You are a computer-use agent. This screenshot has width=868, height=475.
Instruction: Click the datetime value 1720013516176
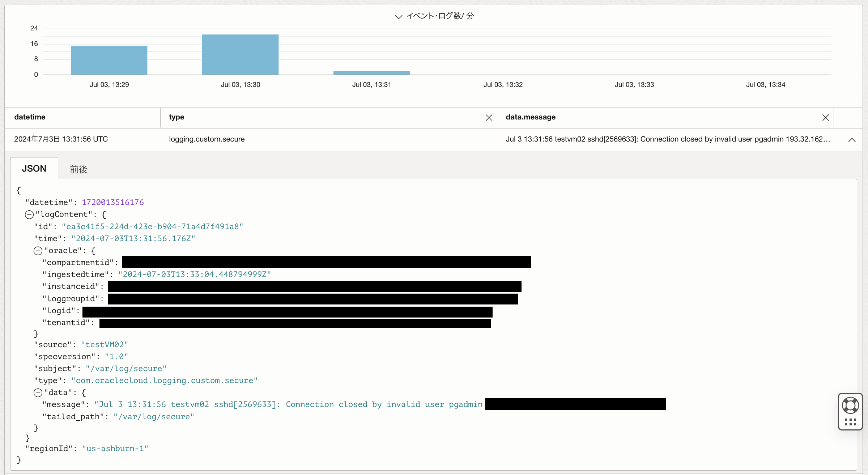coord(113,202)
